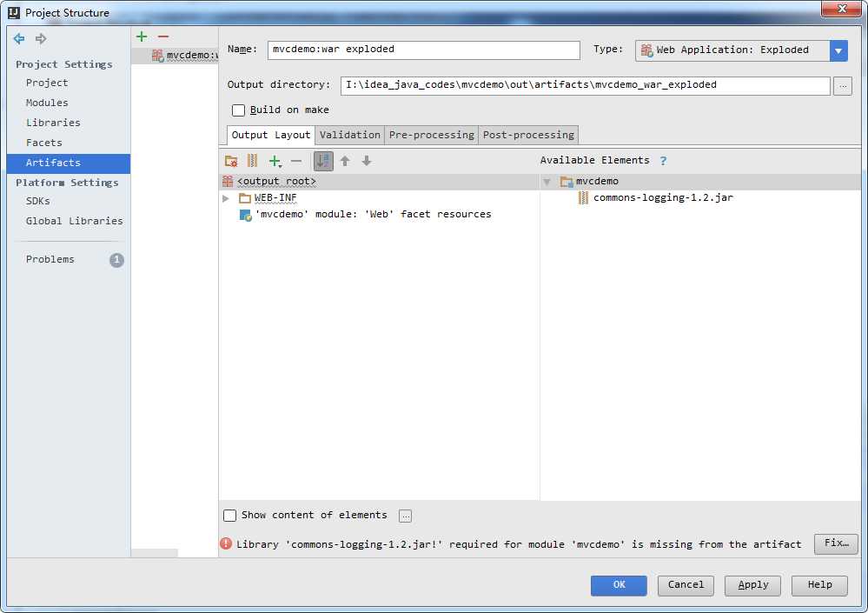Expand the WEB-INF folder
This screenshot has height=613, width=868.
pos(226,198)
